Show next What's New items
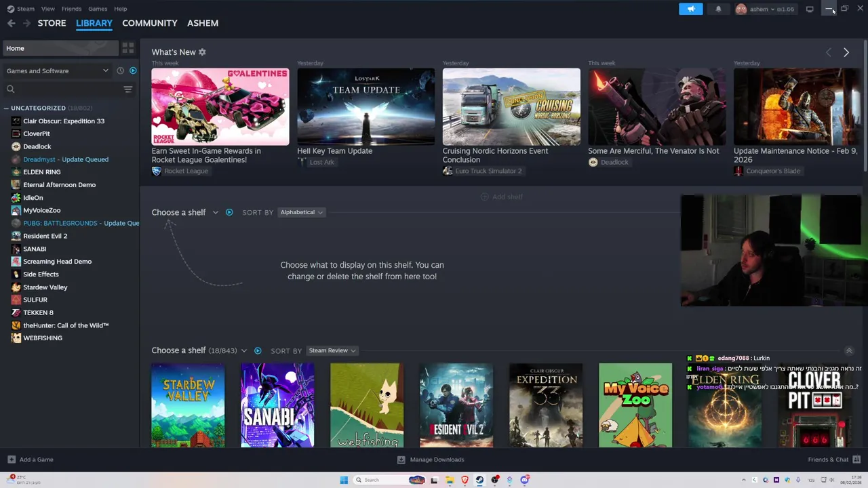Viewport: 868px width, 488px height. click(846, 52)
